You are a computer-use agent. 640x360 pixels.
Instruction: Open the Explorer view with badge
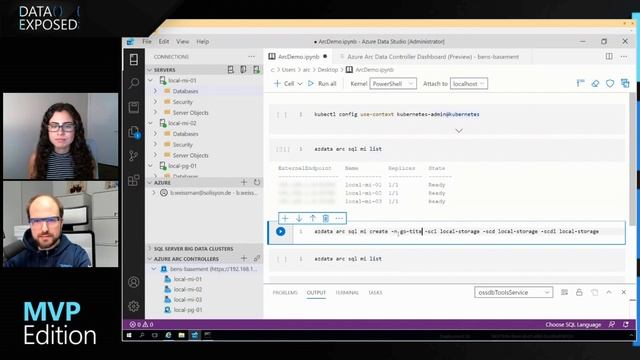pyautogui.click(x=133, y=132)
